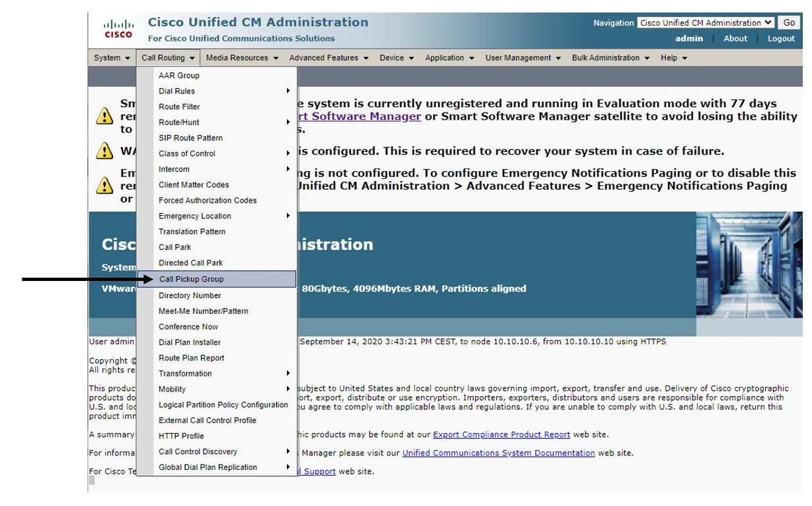The width and height of the screenshot is (812, 506).
Task: Open the Media Resources menu
Action: point(242,58)
